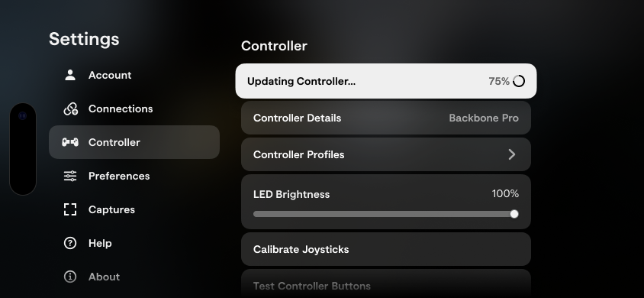Click the Help question mark icon
This screenshot has width=644, height=298.
click(70, 243)
